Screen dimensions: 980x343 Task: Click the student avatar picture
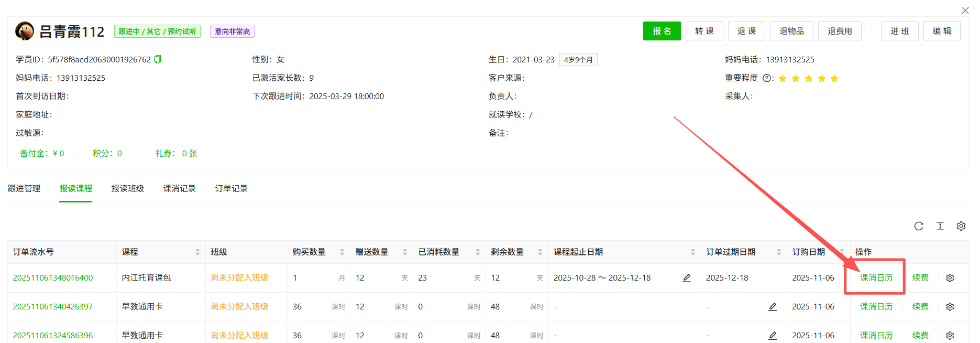pos(25,31)
